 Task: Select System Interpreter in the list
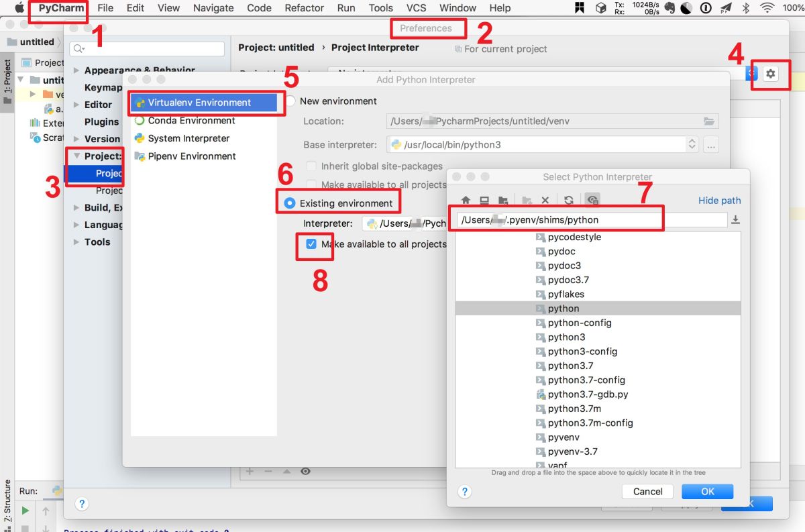coord(204,138)
